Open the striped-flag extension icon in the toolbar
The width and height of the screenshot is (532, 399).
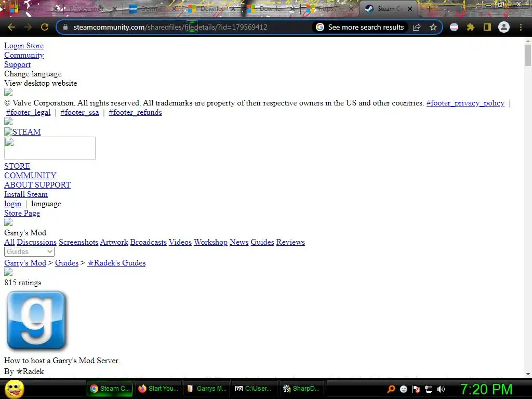tap(454, 27)
